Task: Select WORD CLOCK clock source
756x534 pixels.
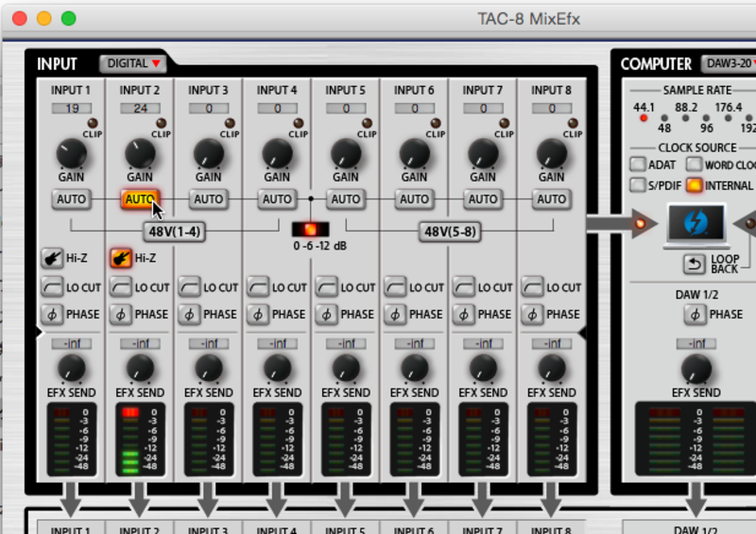Action: (x=695, y=164)
